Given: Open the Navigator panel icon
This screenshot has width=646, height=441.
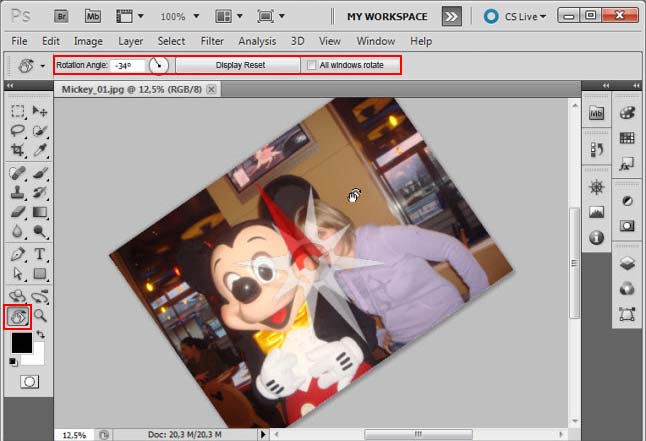Looking at the screenshot, I should tap(596, 187).
